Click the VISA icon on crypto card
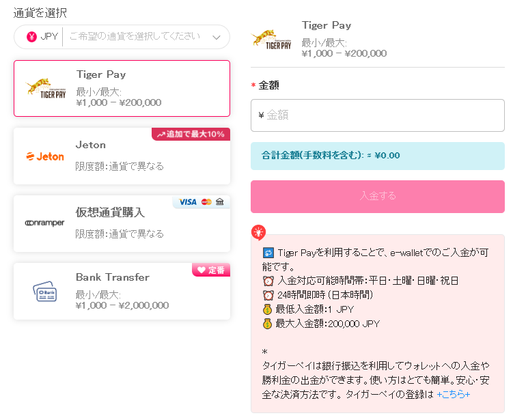The width and height of the screenshot is (513, 420). [188, 202]
